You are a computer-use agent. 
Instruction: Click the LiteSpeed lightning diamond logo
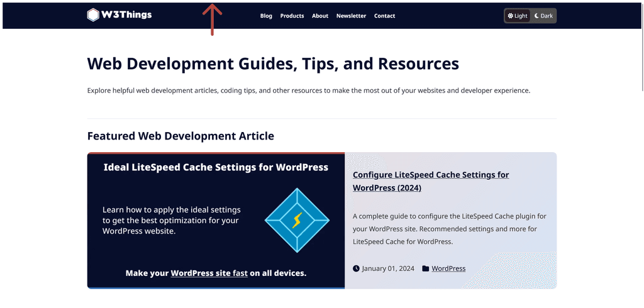(297, 220)
